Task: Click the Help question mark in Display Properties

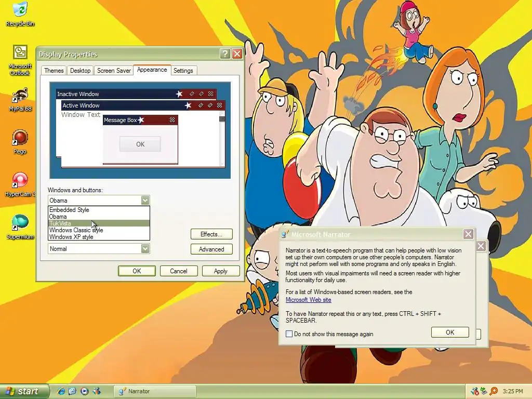Action: click(224, 54)
